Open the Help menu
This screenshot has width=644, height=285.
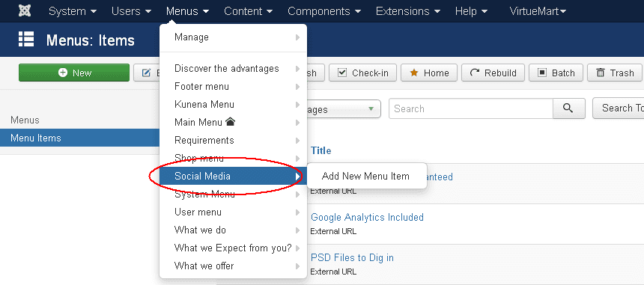[x=471, y=11]
